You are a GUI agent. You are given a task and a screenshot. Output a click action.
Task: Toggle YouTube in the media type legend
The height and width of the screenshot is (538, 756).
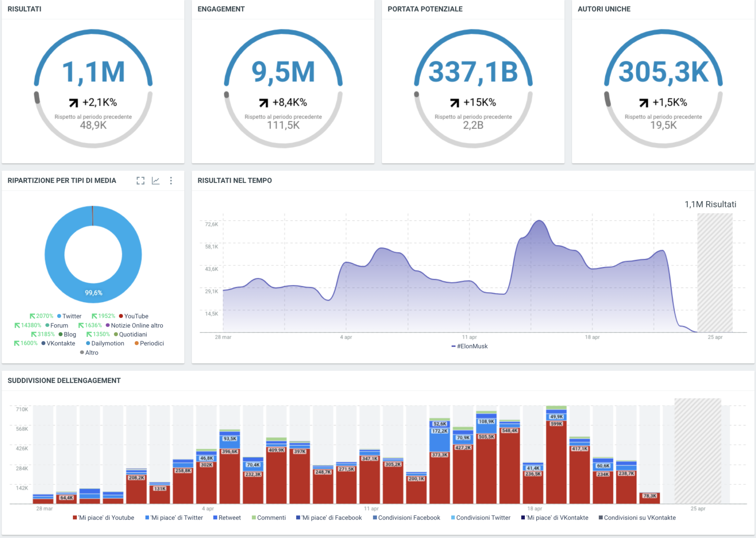click(134, 316)
